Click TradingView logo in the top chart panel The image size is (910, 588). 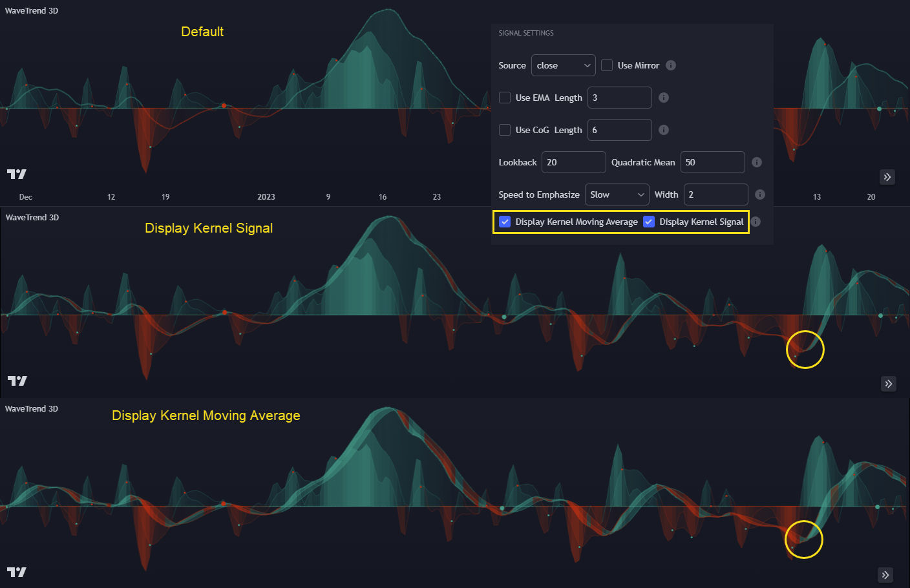(17, 174)
